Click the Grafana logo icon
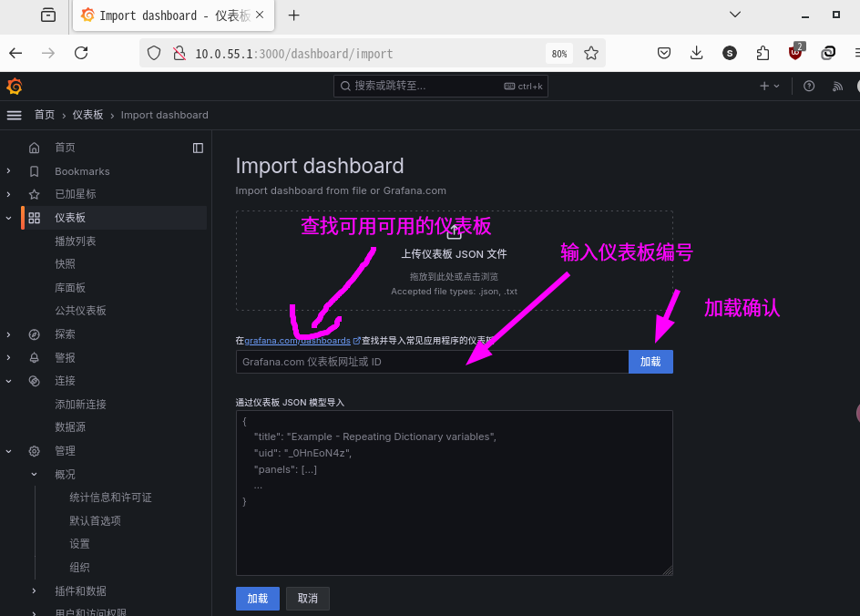Screen dimensions: 860x616 click(x=15, y=87)
